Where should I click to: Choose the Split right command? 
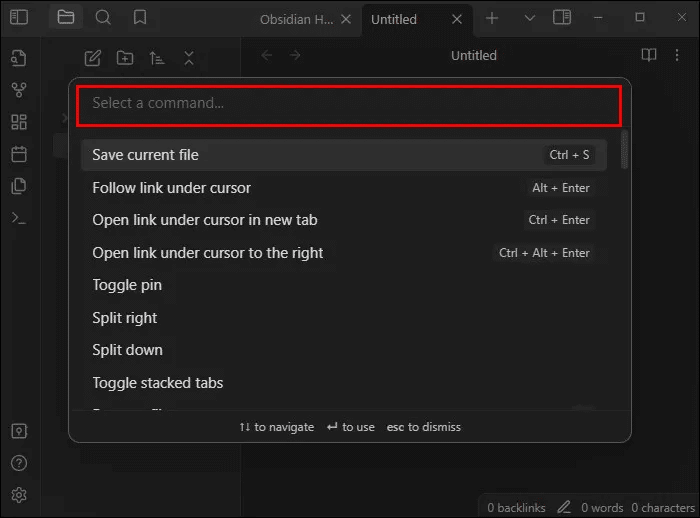[125, 318]
